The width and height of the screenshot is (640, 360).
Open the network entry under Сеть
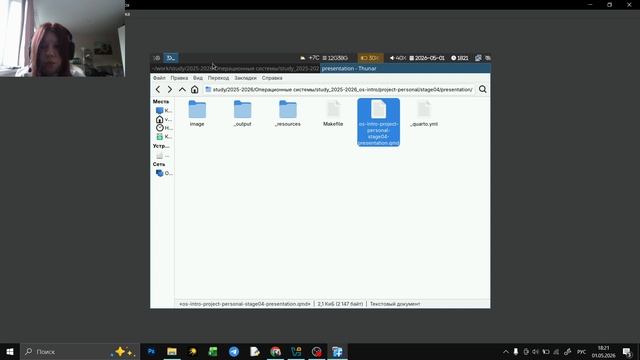164,173
